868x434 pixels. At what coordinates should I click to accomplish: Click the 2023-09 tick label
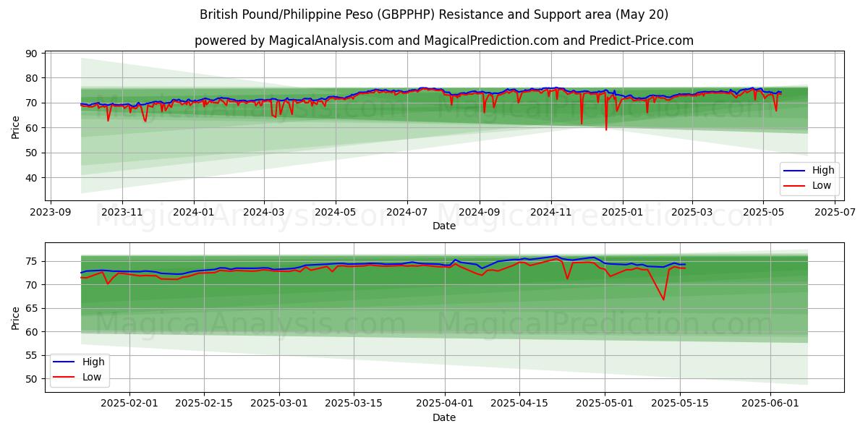[x=50, y=212]
